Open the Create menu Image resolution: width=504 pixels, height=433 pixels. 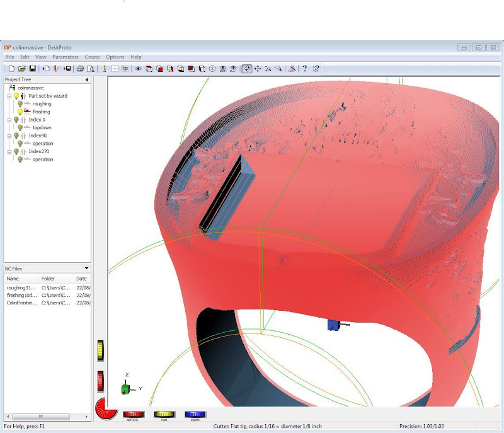point(92,57)
